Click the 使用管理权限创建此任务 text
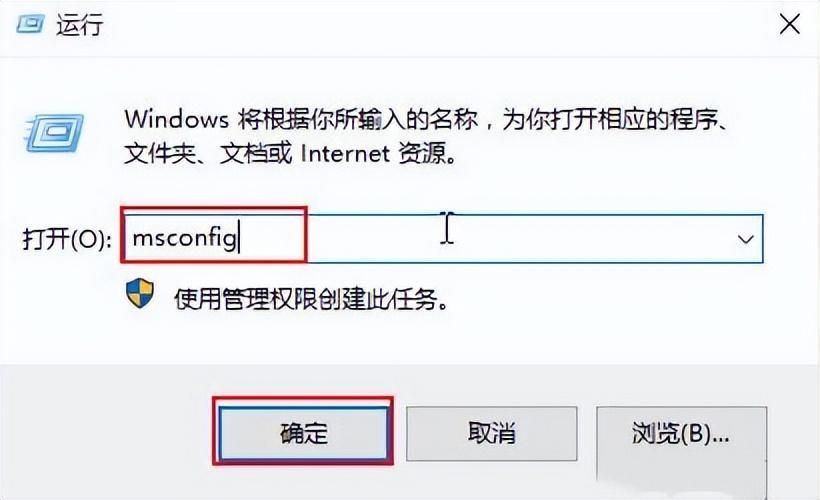This screenshot has width=820, height=500. 311,299
